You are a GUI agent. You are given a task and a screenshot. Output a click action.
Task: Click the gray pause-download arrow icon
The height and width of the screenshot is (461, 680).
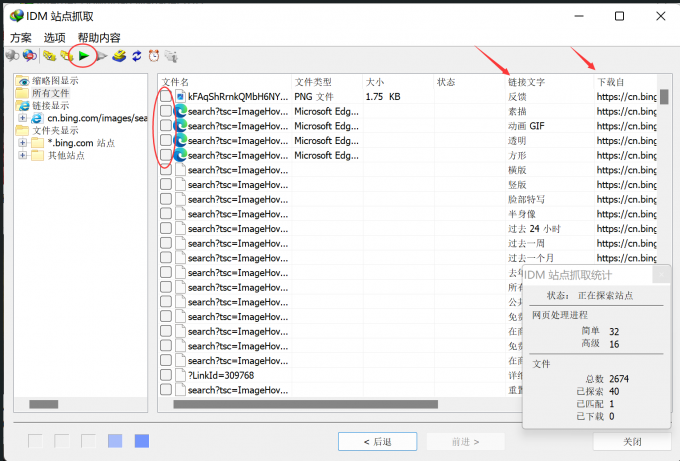(102, 56)
